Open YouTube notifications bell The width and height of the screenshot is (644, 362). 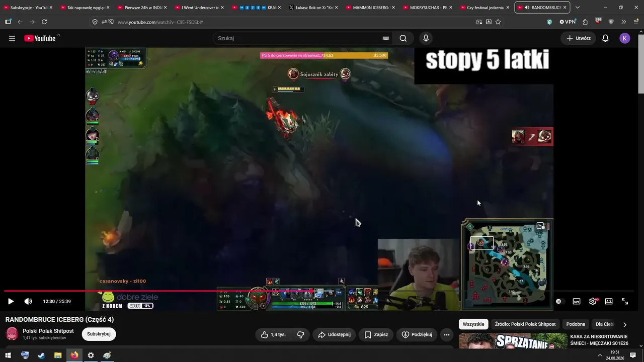(606, 38)
